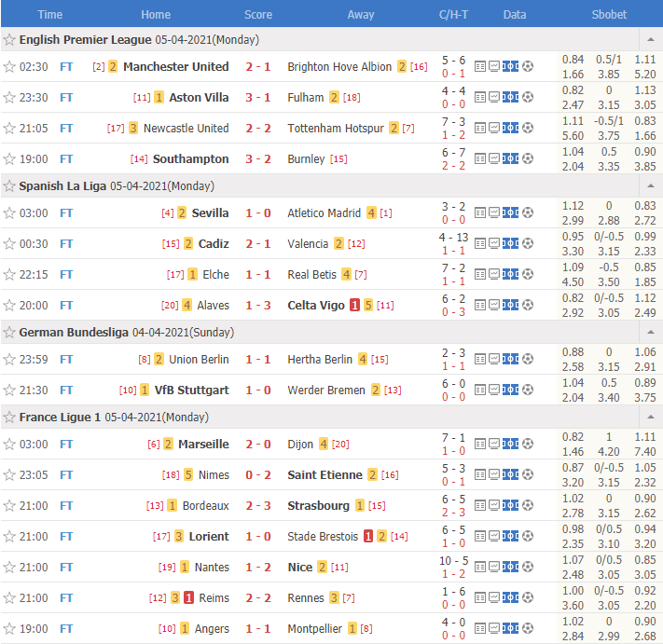663x644 pixels.
Task: Star the Manchester United 02:30 match
Action: [9, 67]
